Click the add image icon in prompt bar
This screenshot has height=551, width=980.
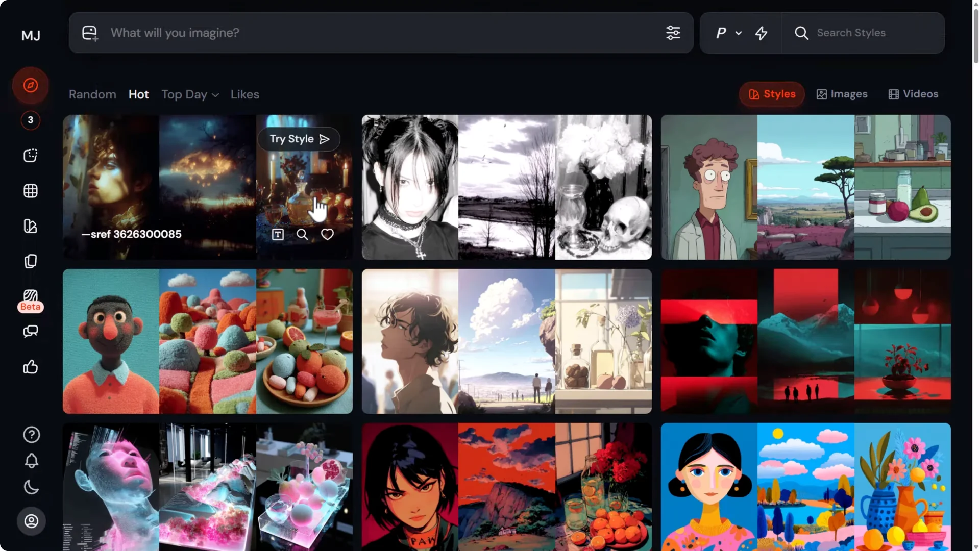point(90,33)
